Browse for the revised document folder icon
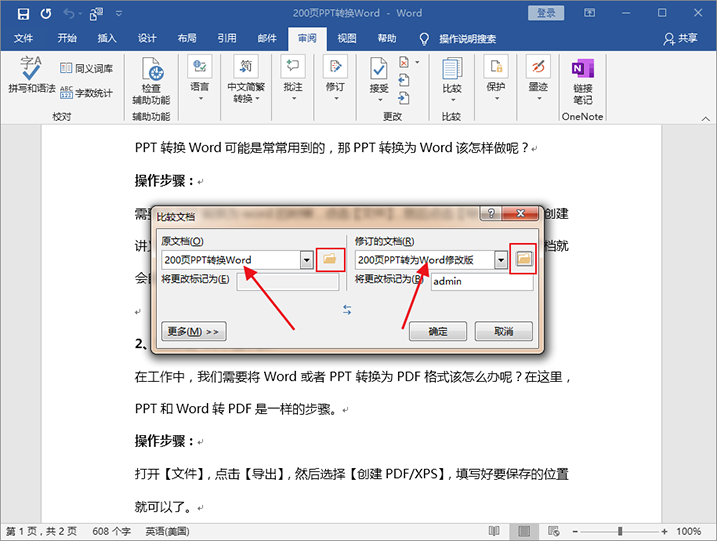This screenshot has width=717, height=541. 524,259
